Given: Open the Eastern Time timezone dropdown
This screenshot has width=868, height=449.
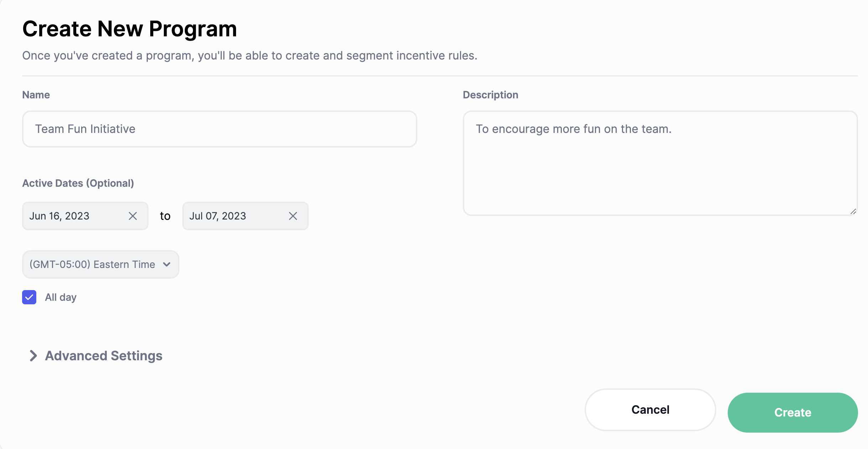Looking at the screenshot, I should pos(93,264).
